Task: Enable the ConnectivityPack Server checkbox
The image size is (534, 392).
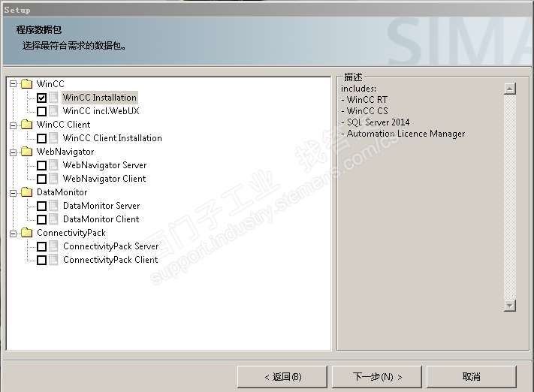Action: click(x=41, y=246)
